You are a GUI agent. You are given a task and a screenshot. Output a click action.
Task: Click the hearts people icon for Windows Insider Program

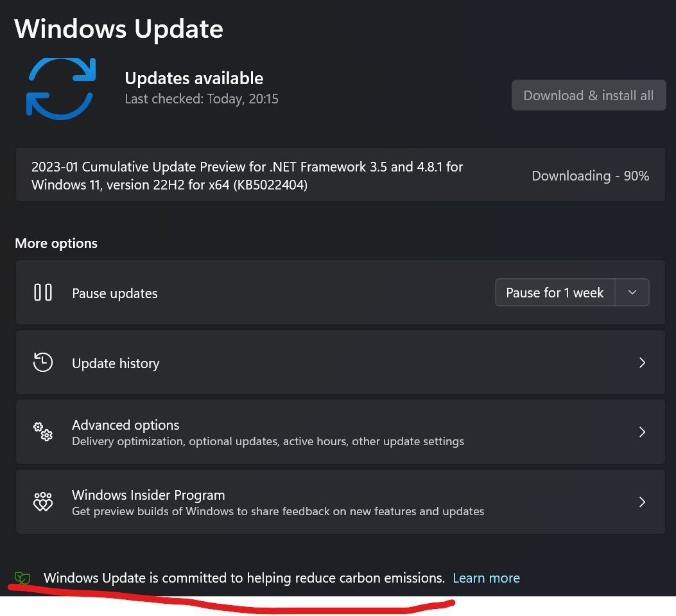pyautogui.click(x=42, y=502)
